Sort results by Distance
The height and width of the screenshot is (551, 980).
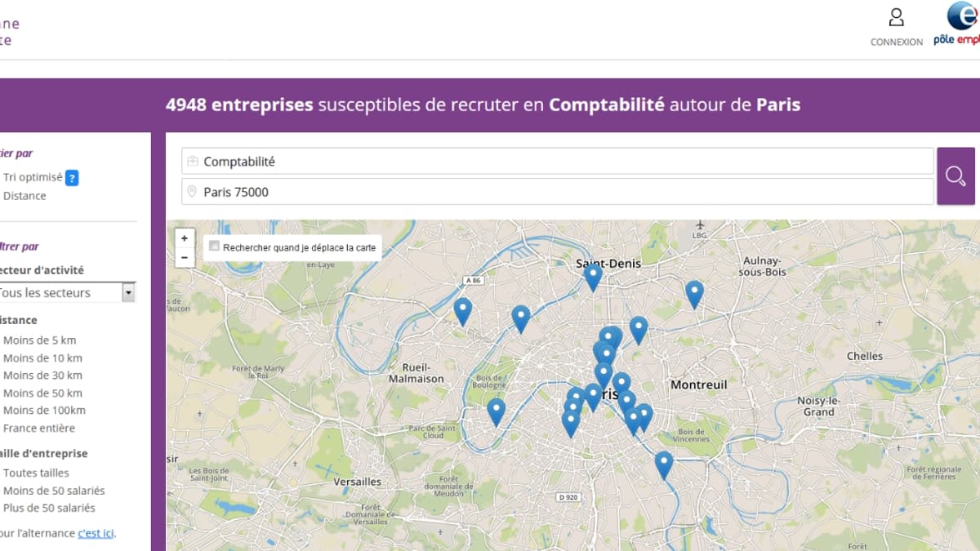(24, 196)
